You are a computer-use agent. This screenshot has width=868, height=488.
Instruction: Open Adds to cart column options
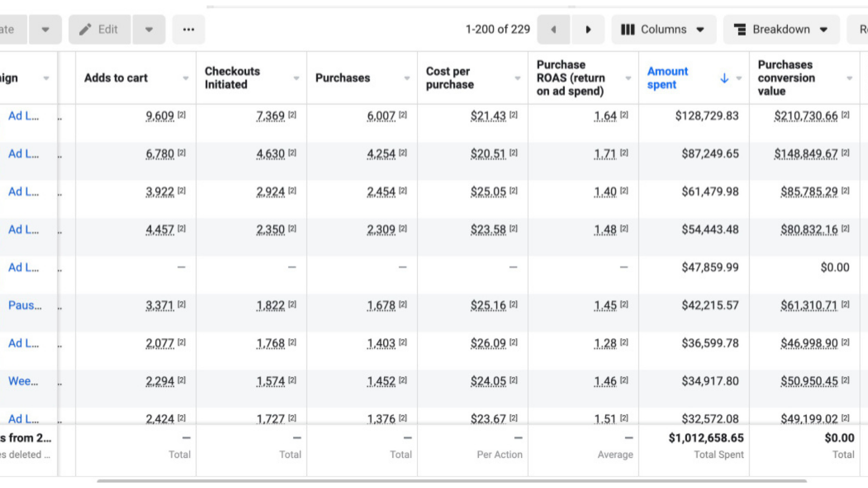pyautogui.click(x=186, y=78)
